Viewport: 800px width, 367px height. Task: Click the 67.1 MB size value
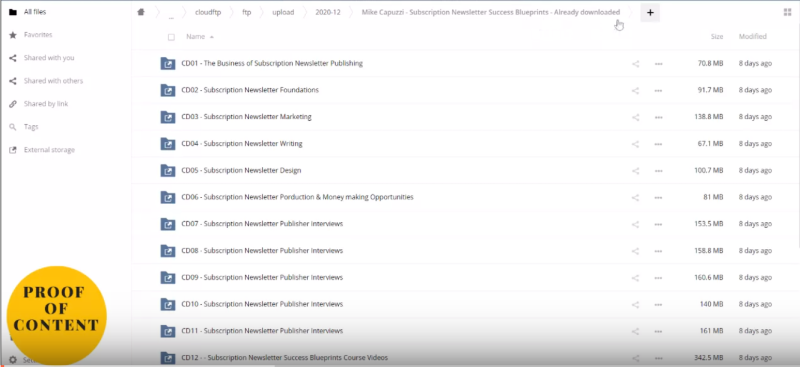[711, 143]
